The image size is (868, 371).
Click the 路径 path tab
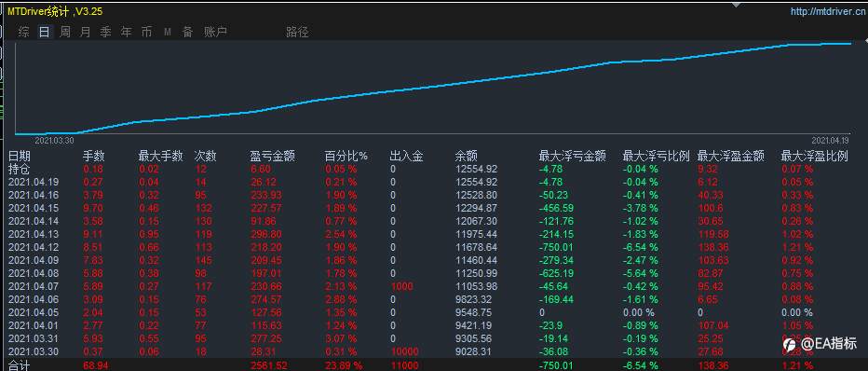[297, 32]
